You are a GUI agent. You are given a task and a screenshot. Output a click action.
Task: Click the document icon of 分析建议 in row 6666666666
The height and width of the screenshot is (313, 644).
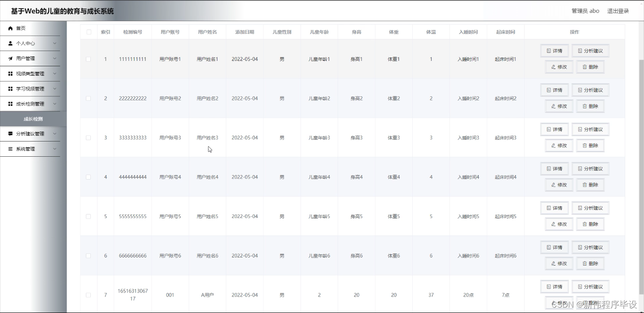(580, 248)
